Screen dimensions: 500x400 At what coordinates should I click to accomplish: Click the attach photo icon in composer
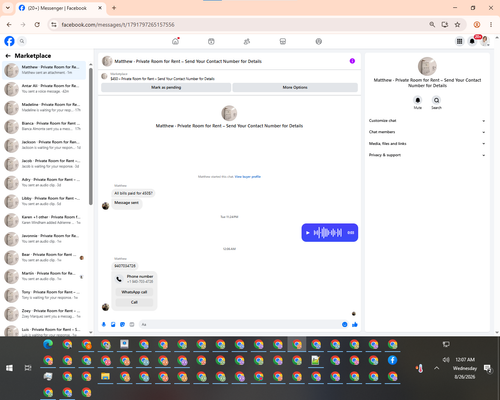click(113, 324)
